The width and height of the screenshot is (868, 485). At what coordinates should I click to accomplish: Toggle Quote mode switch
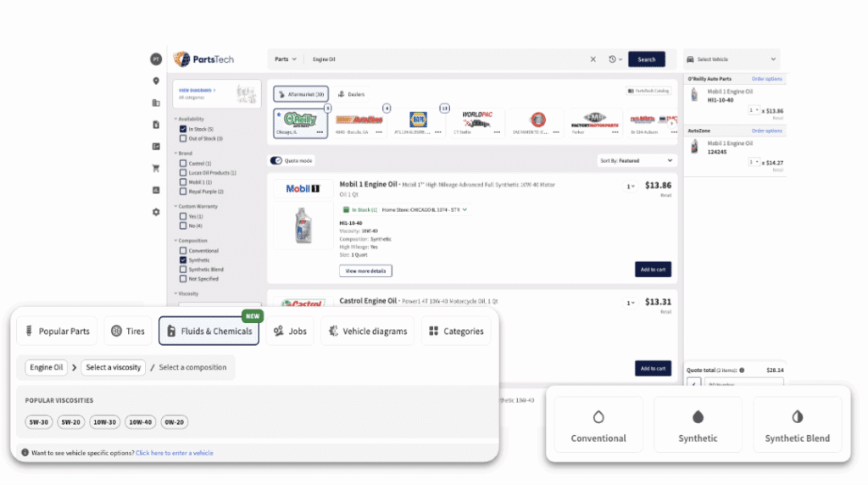pyautogui.click(x=276, y=160)
